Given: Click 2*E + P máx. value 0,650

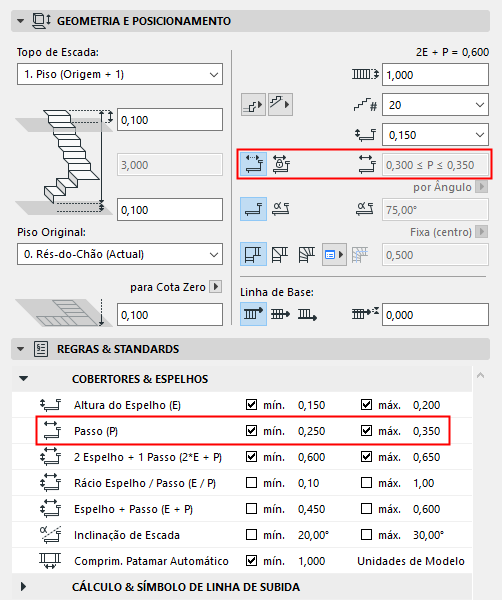Looking at the screenshot, I should (427, 457).
